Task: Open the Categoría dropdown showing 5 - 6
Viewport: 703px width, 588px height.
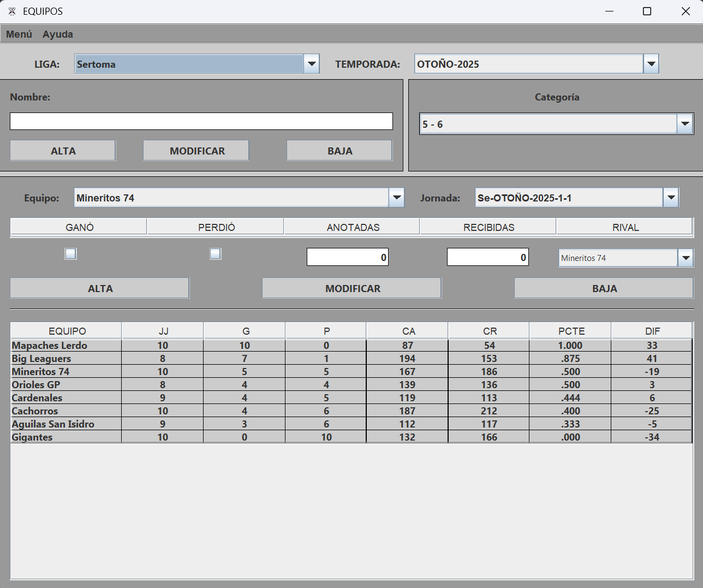Action: (x=684, y=124)
